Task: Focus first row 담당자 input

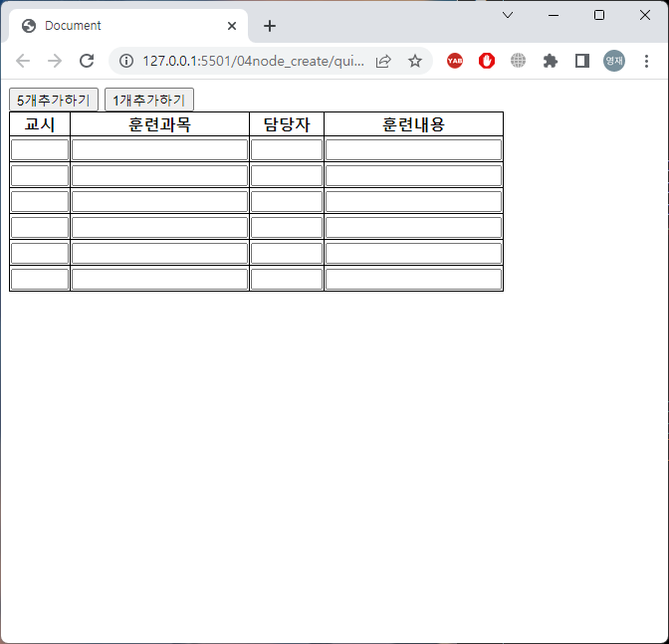Action: (287, 149)
